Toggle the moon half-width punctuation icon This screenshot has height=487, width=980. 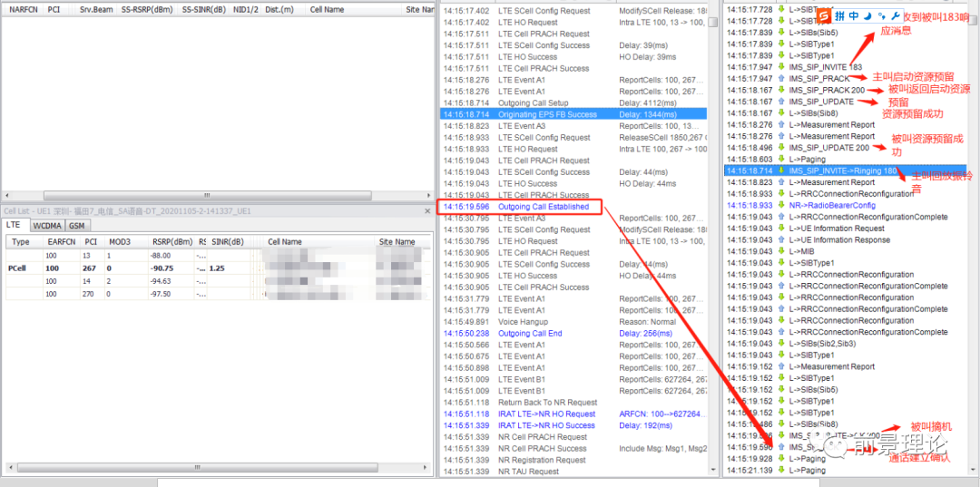(x=867, y=16)
